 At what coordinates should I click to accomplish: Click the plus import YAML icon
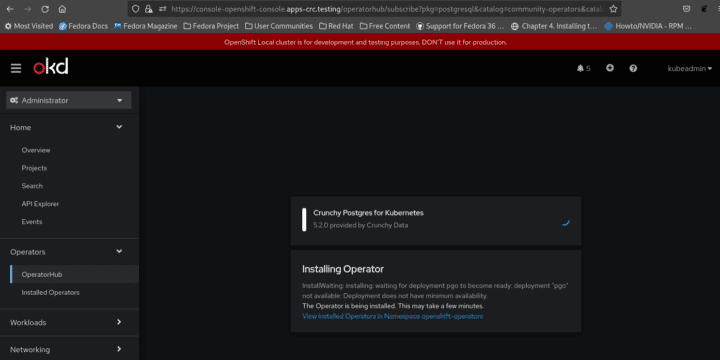610,68
